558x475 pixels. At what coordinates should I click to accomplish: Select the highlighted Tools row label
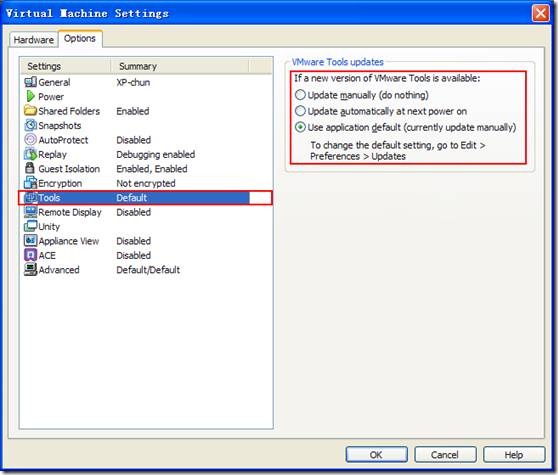[49, 198]
